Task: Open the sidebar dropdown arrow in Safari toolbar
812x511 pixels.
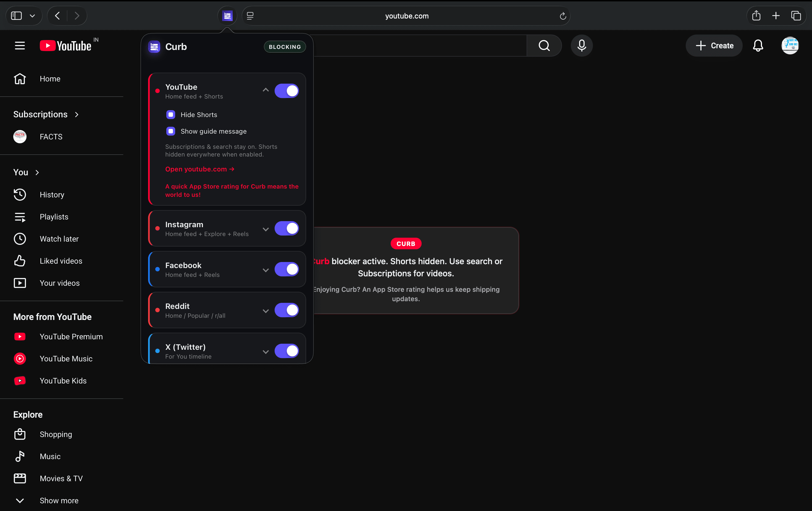Action: tap(32, 16)
